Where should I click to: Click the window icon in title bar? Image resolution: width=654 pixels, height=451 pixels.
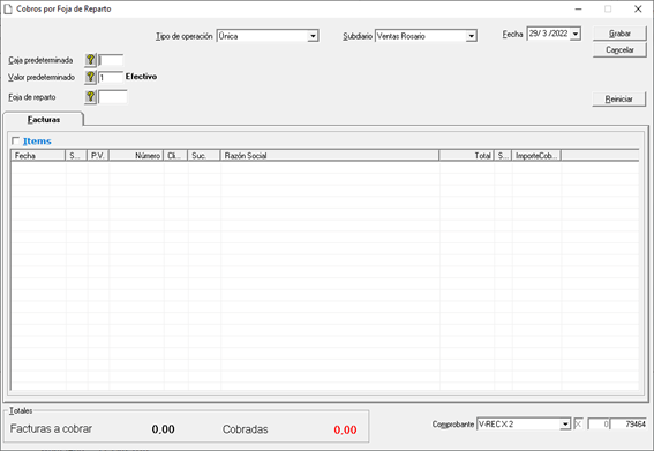8,8
